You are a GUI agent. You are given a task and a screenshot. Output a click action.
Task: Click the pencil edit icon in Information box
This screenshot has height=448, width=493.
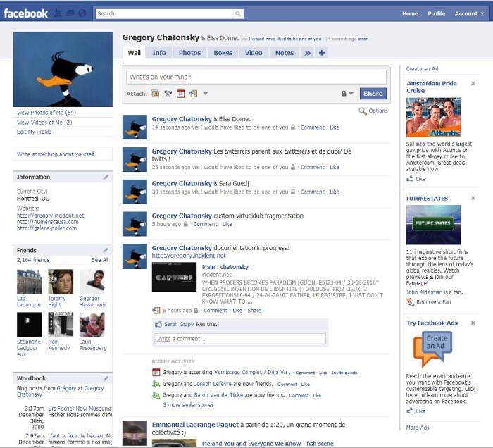pos(106,177)
